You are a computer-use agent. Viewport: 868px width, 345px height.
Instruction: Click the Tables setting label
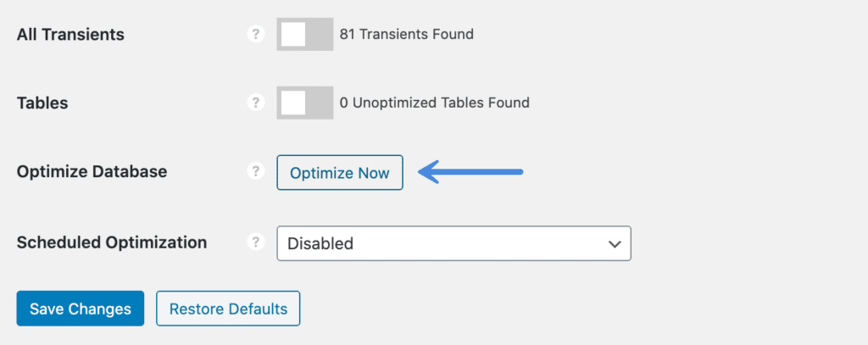coord(42,103)
